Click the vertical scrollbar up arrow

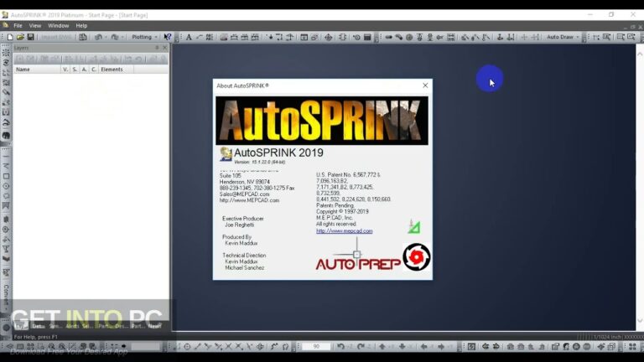point(640,54)
